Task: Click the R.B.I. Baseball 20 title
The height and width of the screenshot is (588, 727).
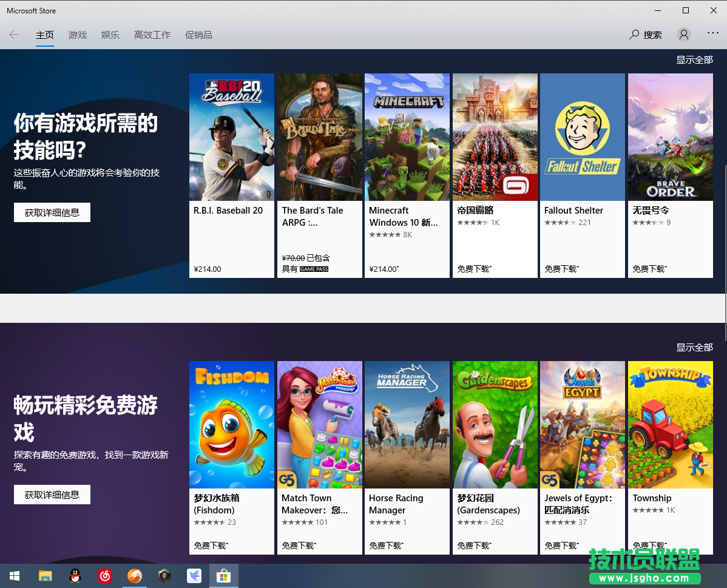Action: [228, 211]
